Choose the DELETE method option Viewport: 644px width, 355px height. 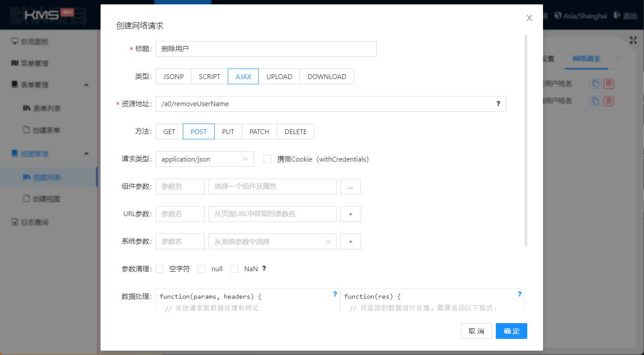point(296,131)
